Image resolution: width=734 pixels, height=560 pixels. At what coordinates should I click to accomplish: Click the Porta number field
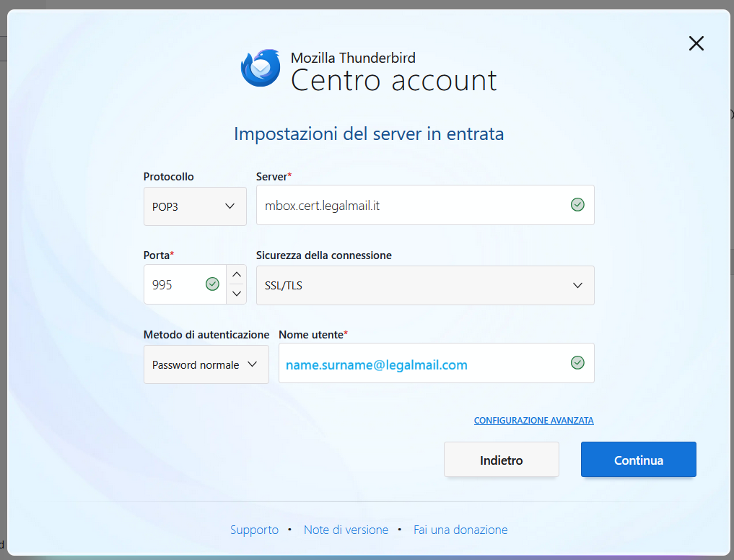coord(173,285)
